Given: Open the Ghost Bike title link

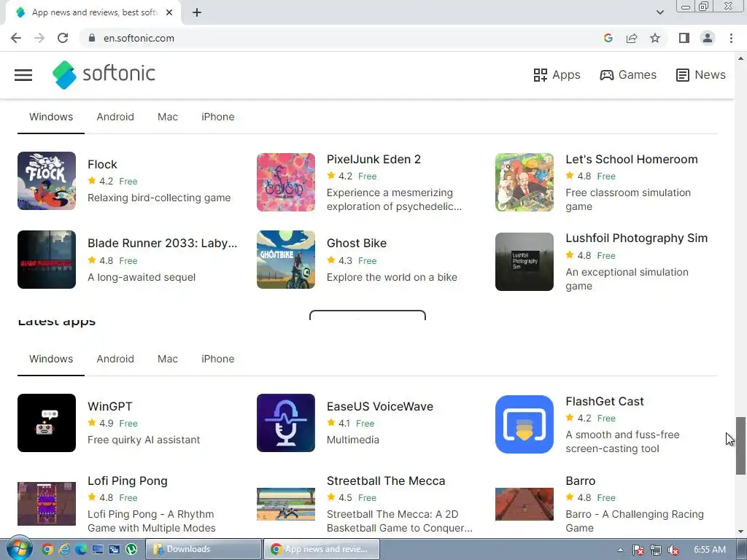Looking at the screenshot, I should pos(356,243).
